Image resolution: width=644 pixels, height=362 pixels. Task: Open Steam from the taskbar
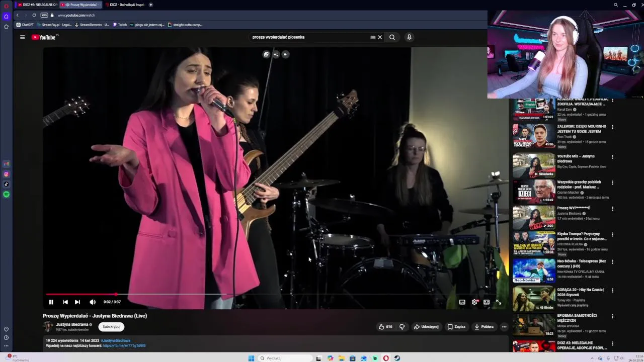397,358
